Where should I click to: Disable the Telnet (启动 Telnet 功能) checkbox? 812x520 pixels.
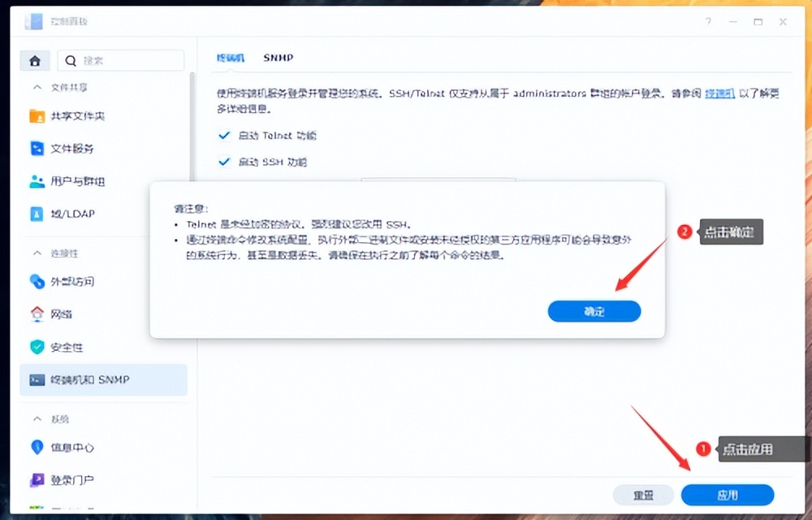coord(223,136)
